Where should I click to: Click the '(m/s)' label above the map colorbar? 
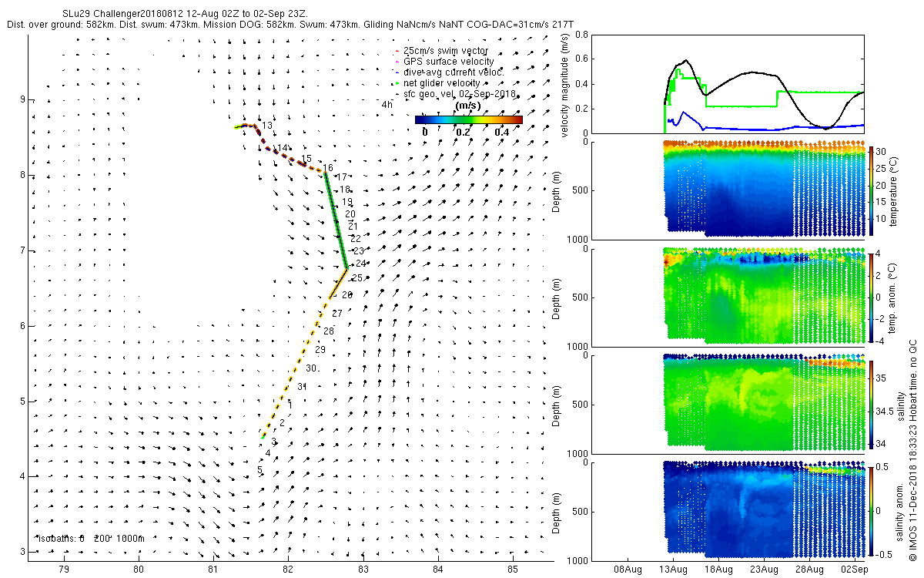pos(468,106)
